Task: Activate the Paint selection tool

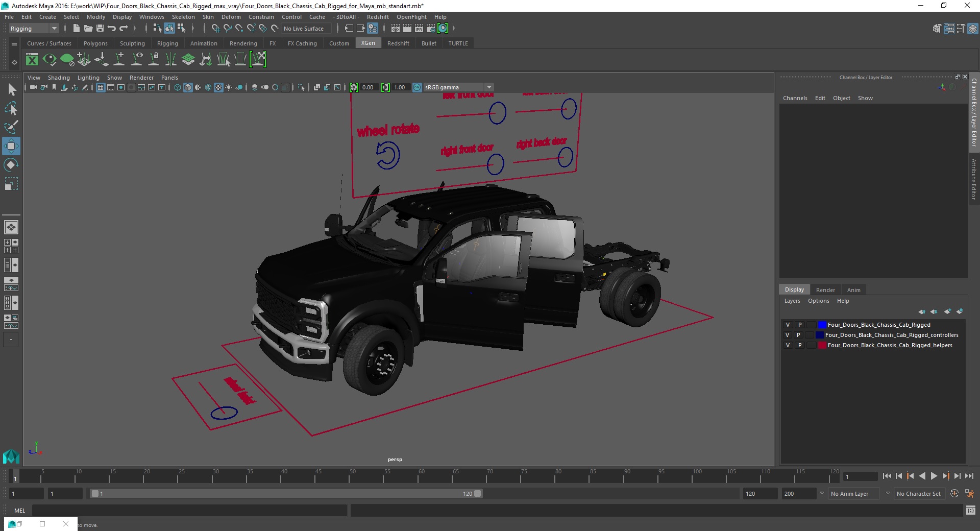Action: coord(11,127)
